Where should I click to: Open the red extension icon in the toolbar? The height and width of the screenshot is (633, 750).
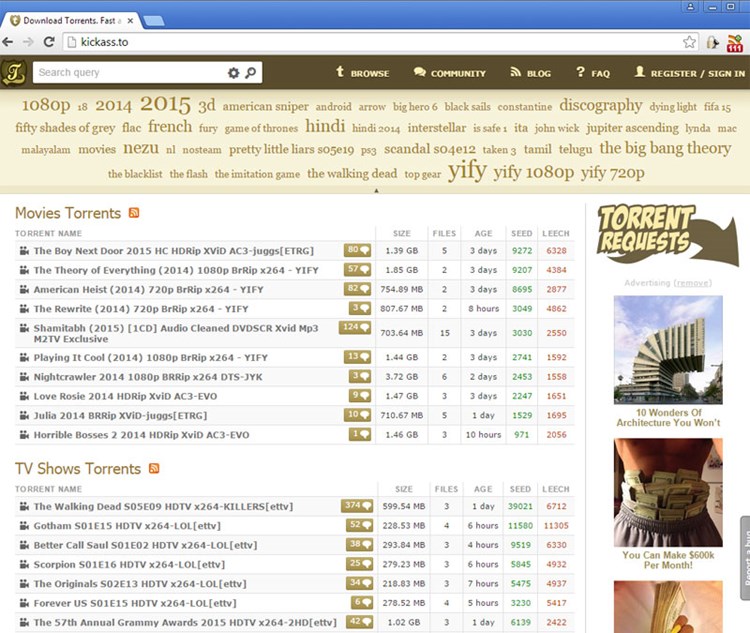(735, 43)
